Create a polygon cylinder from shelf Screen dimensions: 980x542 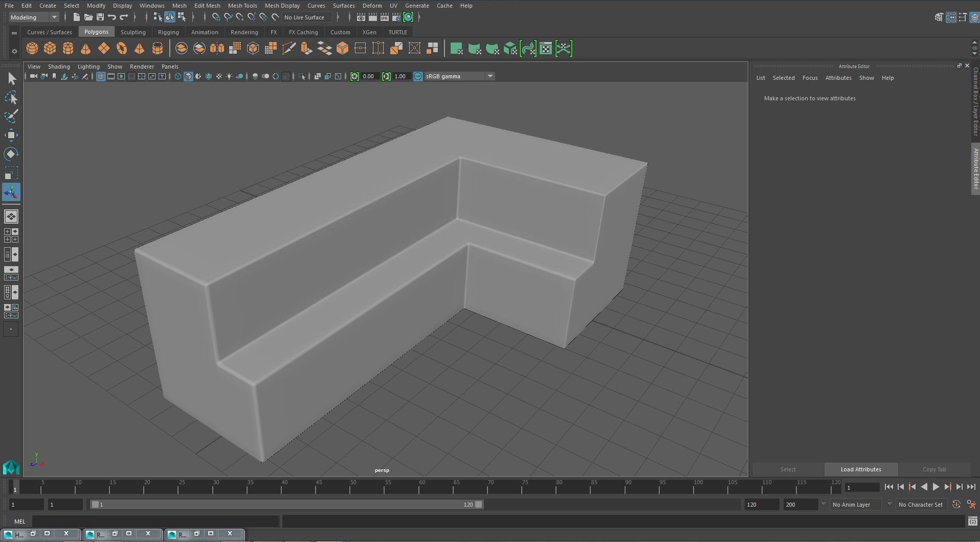click(x=68, y=49)
